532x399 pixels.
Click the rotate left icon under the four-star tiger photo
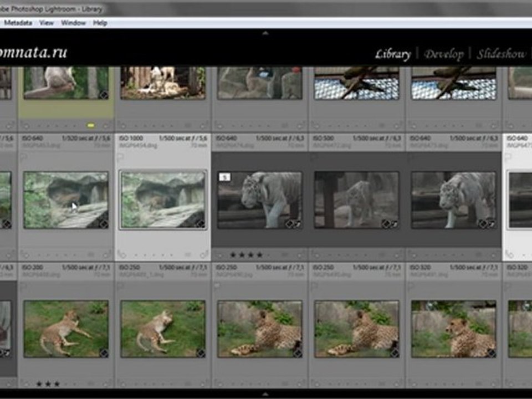[220, 255]
